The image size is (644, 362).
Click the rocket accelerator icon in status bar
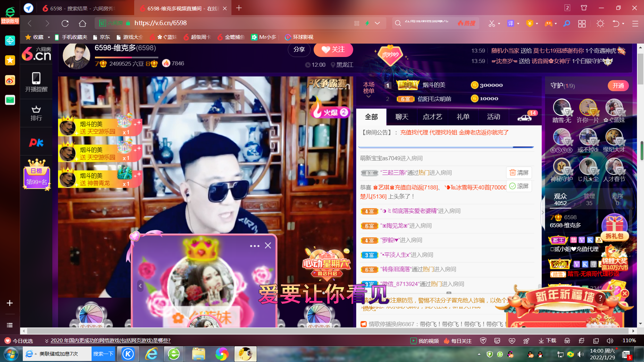526,341
